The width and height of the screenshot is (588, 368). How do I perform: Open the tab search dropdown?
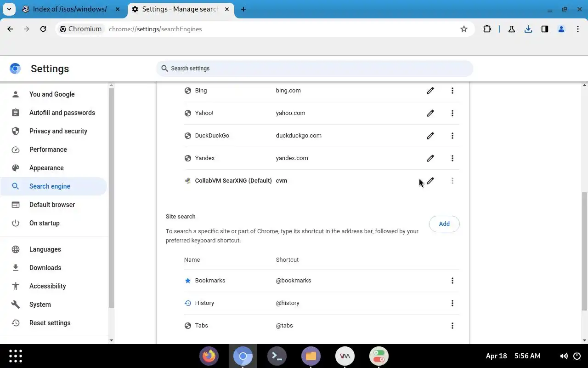[9, 9]
